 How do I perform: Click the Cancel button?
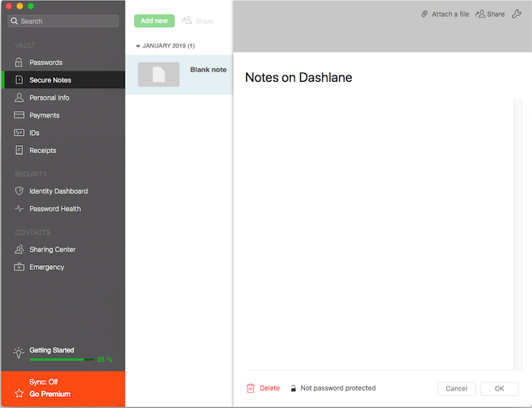click(x=457, y=389)
